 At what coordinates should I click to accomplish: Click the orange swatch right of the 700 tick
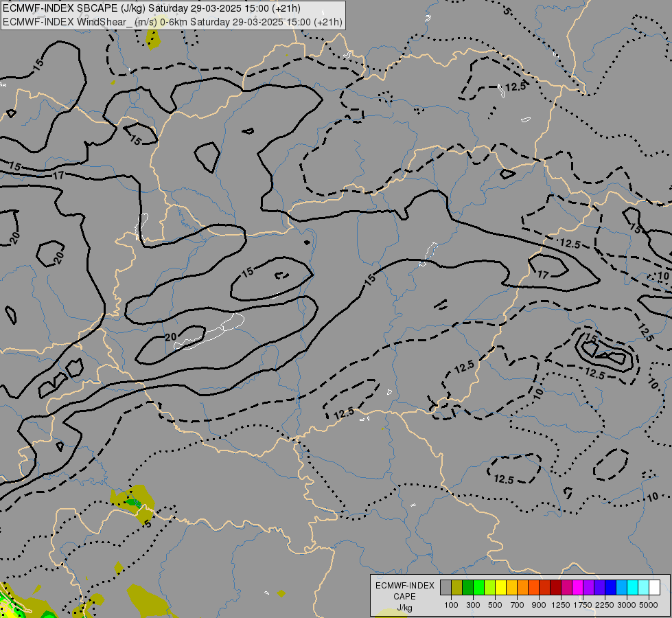523,588
